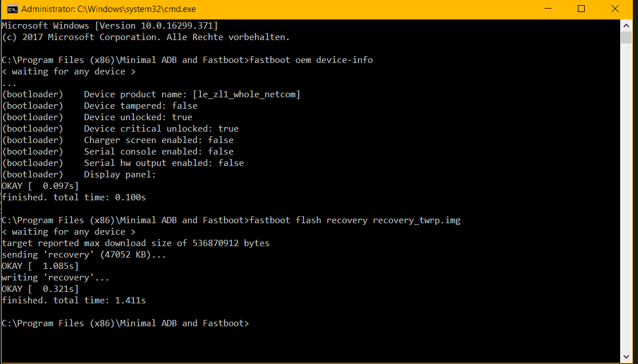Click the 'Device unlocked: true' output line
Viewport: 638px width, 364px height.
[x=138, y=117]
